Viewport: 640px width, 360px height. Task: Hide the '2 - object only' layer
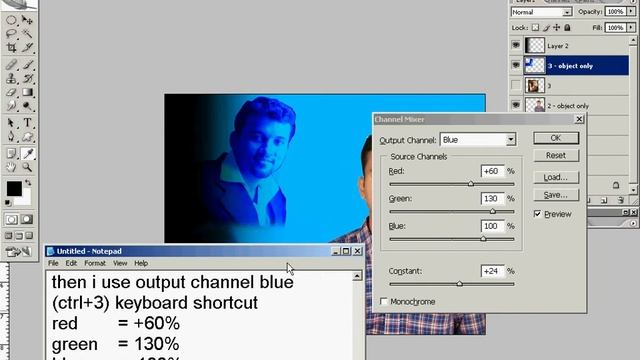tap(516, 105)
